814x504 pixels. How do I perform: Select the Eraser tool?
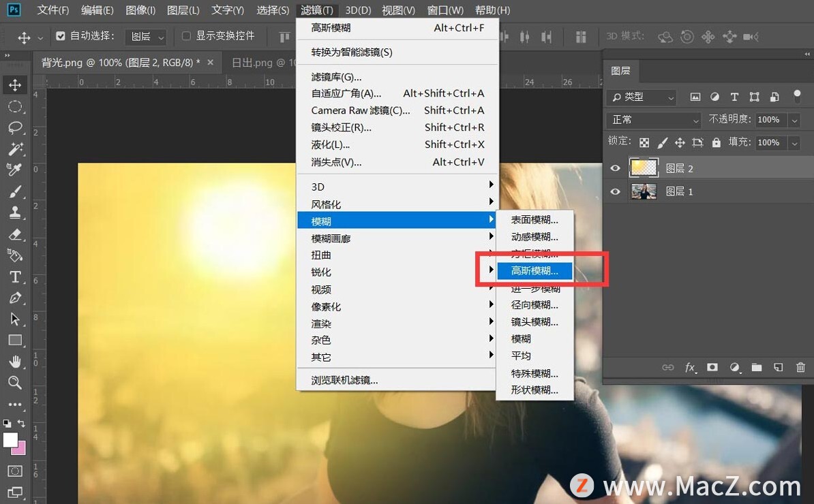(15, 234)
